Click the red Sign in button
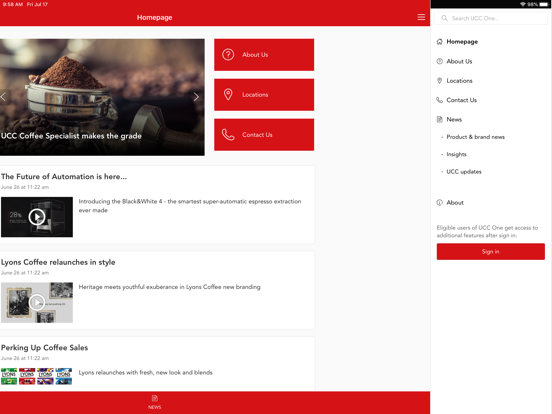 pyautogui.click(x=490, y=251)
